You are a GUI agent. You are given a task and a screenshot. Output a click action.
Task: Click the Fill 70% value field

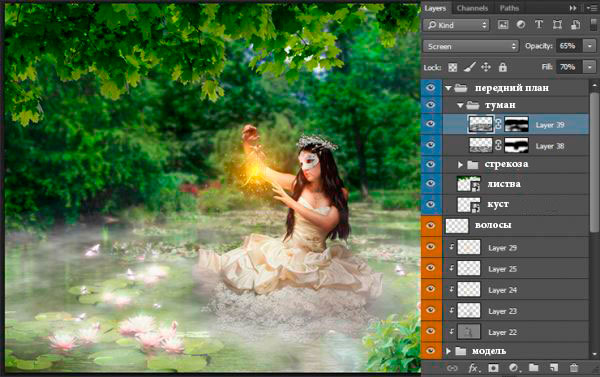click(x=568, y=67)
